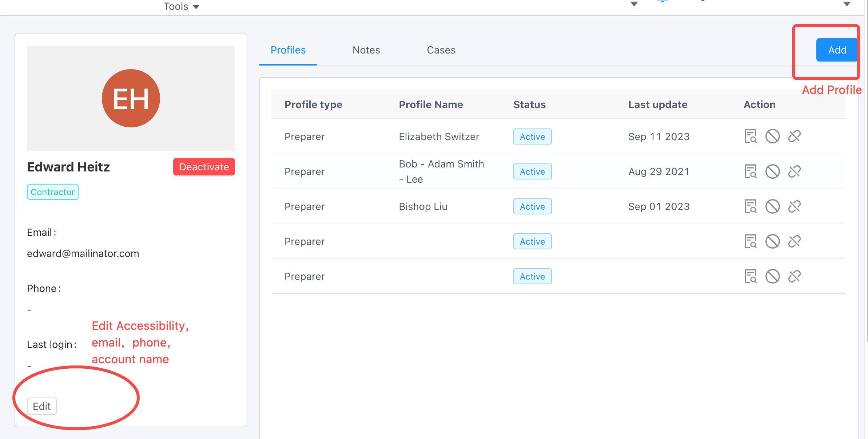The image size is (868, 439).
Task: Deactivate Edward Heitz's account
Action: (204, 167)
